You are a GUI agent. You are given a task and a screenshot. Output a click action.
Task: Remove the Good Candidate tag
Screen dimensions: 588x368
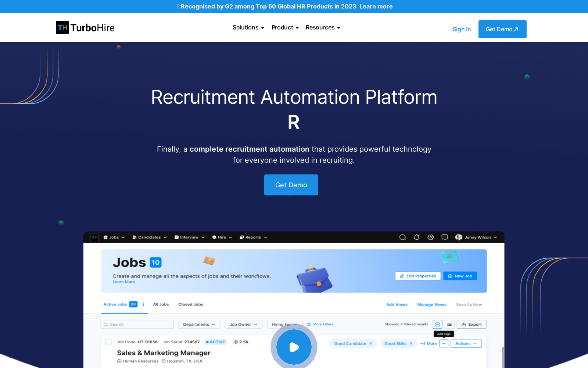point(371,343)
